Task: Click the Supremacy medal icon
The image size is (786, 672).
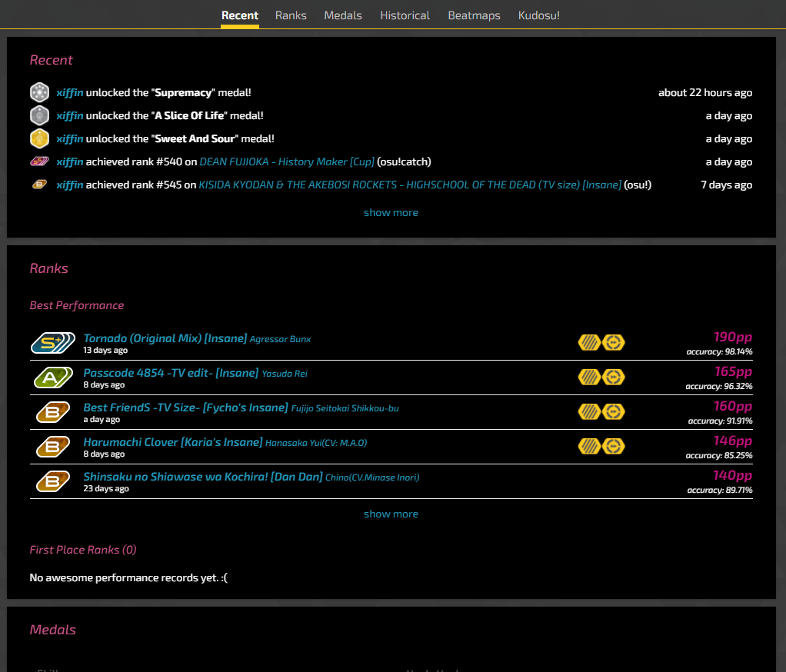Action: [39, 92]
